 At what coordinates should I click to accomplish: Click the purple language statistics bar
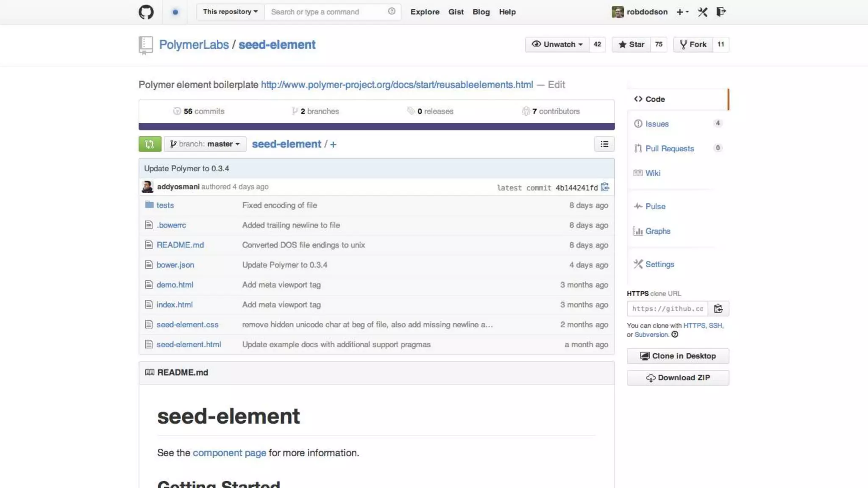tap(376, 127)
